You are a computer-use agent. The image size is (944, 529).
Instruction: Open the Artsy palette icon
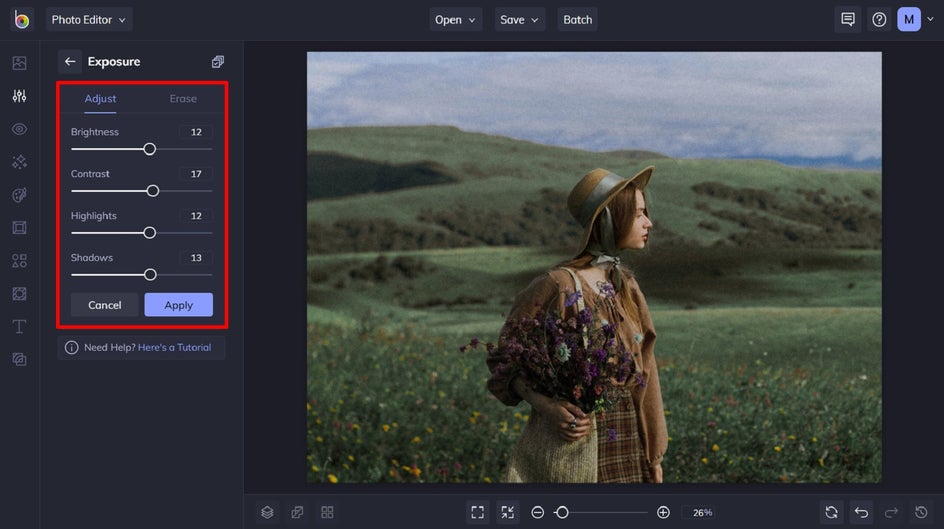(19, 195)
